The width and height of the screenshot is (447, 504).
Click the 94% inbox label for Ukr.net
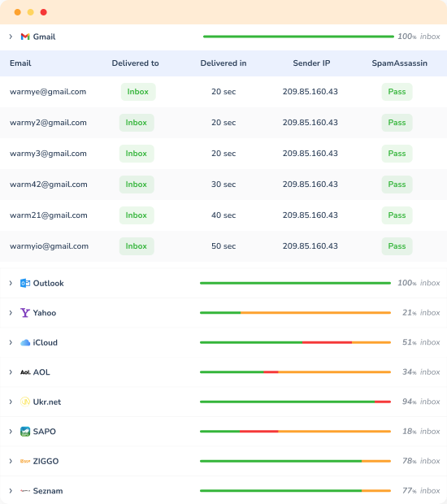pos(421,402)
